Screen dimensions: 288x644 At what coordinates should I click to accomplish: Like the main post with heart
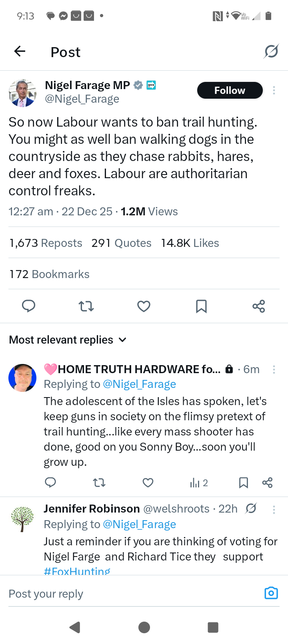point(144,306)
